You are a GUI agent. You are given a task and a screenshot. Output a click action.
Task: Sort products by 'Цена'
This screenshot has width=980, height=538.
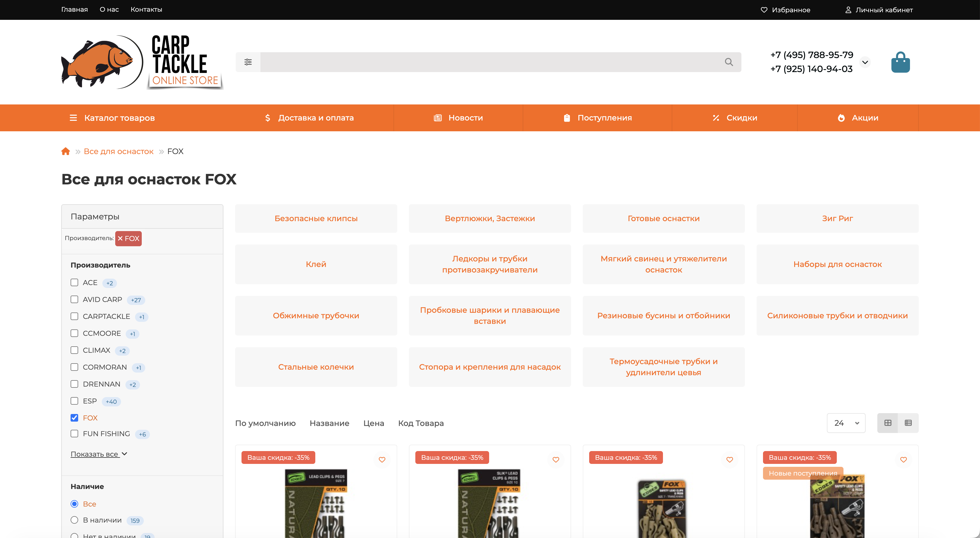[373, 423]
